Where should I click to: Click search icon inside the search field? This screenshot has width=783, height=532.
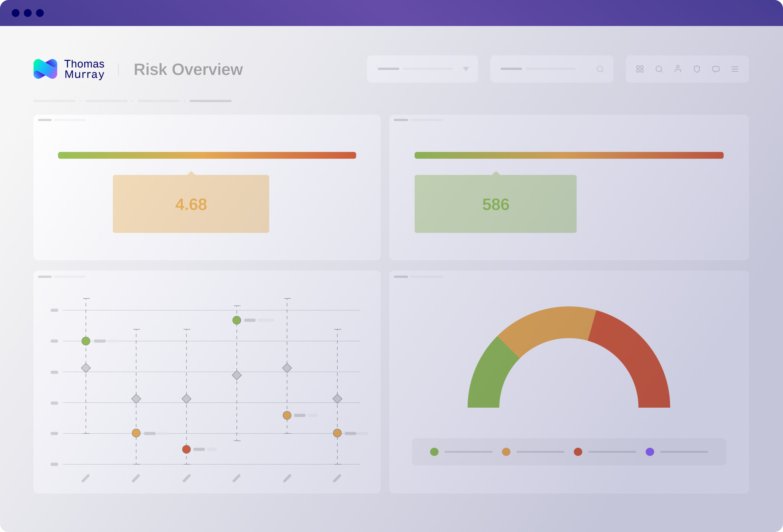(x=600, y=69)
